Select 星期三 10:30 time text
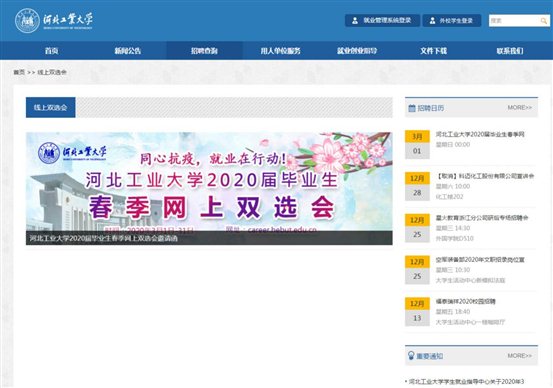553x388 pixels. (453, 270)
